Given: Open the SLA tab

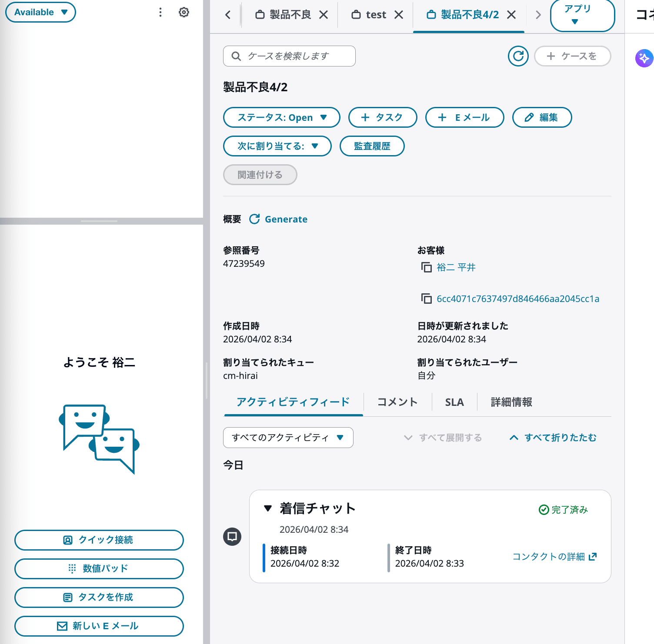Looking at the screenshot, I should 454,402.
